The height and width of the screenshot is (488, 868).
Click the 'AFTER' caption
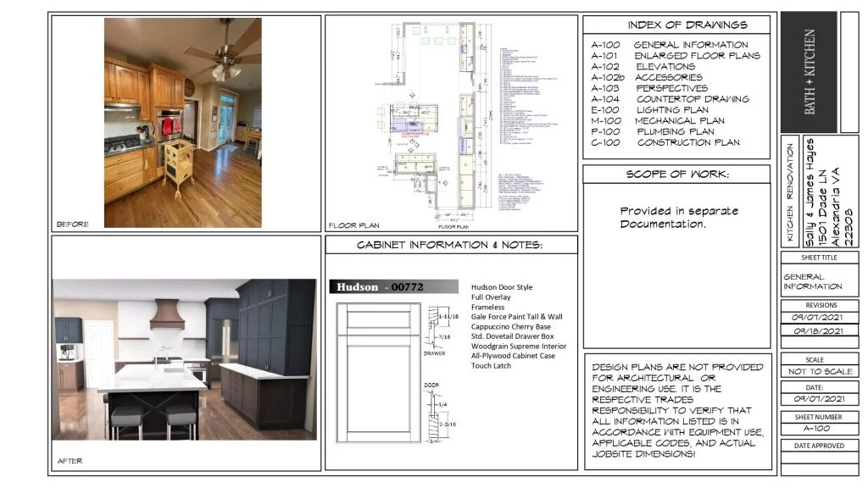[70, 461]
